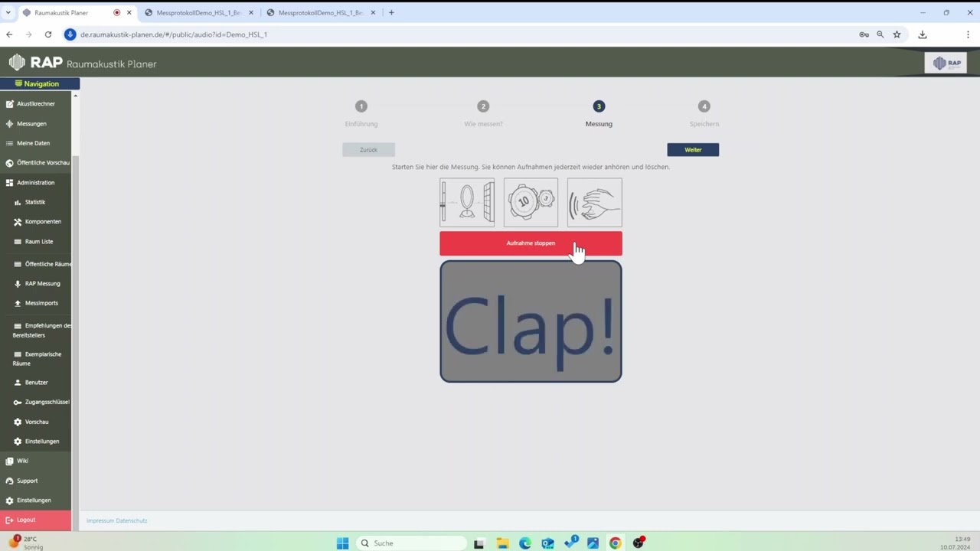Open a new browser tab
980x551 pixels.
tap(391, 13)
